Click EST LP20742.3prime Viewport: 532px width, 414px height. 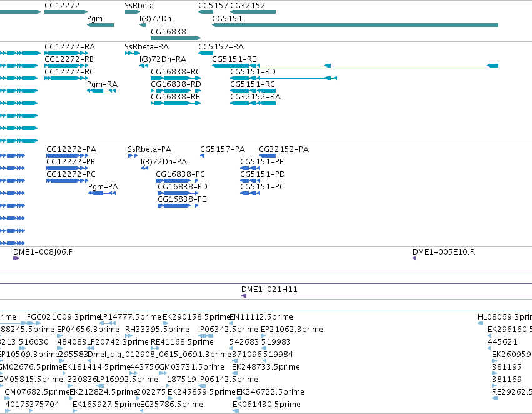[x=91, y=348]
